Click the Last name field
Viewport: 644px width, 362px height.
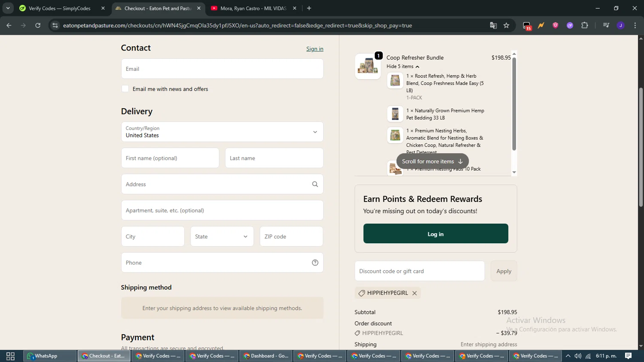coord(274,158)
